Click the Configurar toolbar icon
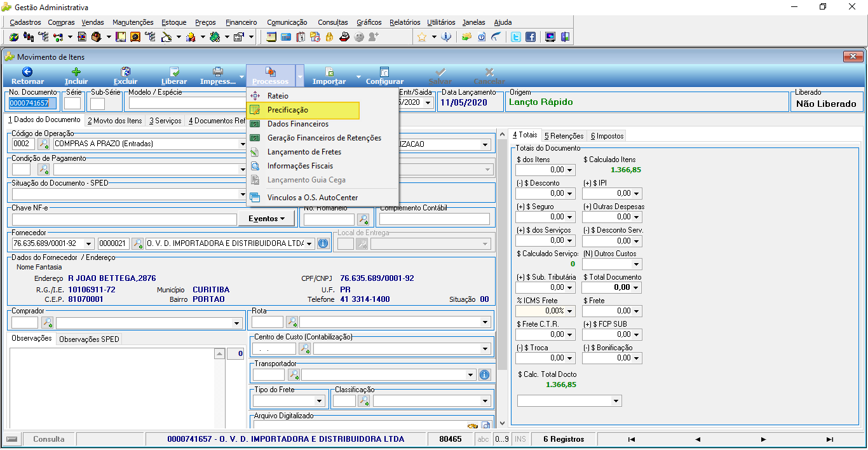The width and height of the screenshot is (868, 450). click(x=384, y=72)
